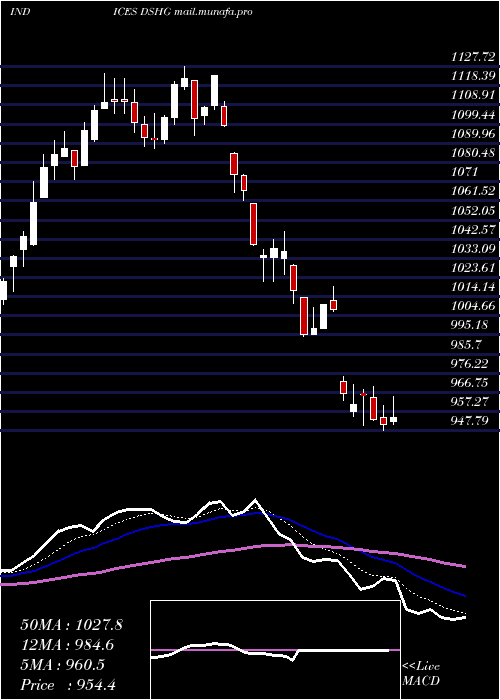The width and height of the screenshot is (500, 700).
Task: Click the 1014.14 price level label
Action: point(473,287)
